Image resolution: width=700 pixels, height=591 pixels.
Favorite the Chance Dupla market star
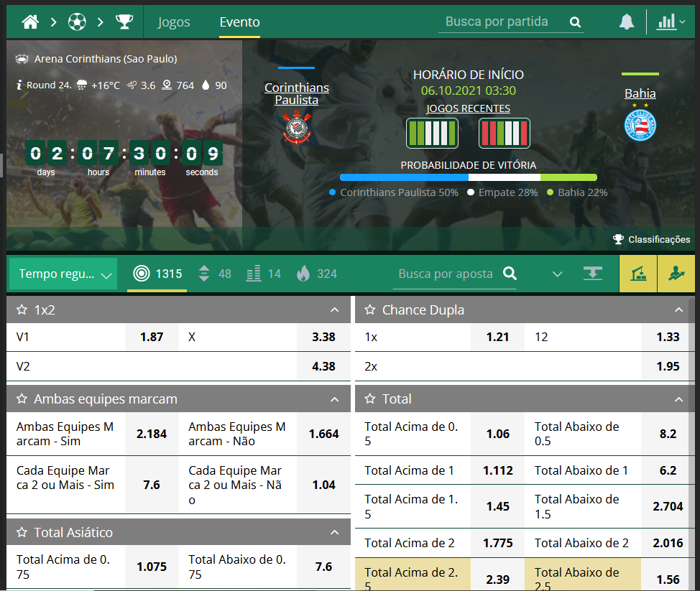[370, 310]
